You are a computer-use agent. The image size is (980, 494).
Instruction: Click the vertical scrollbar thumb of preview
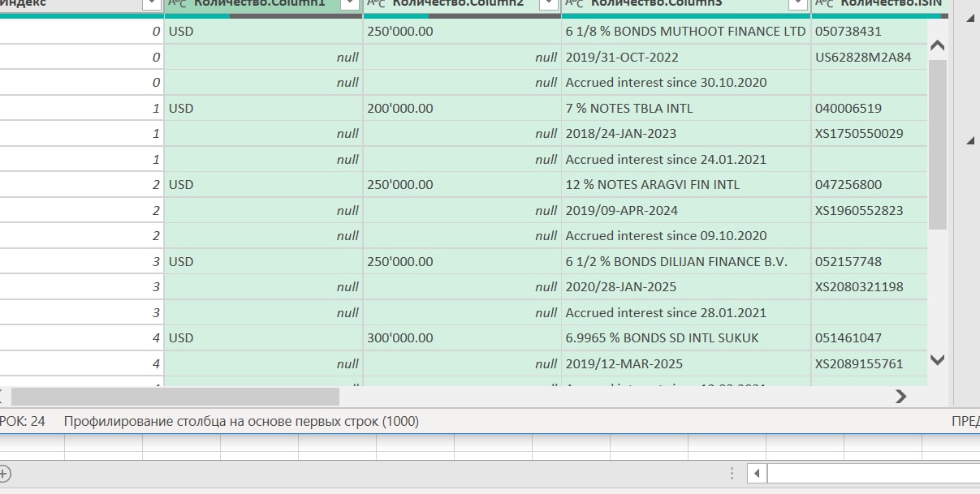[937, 144]
